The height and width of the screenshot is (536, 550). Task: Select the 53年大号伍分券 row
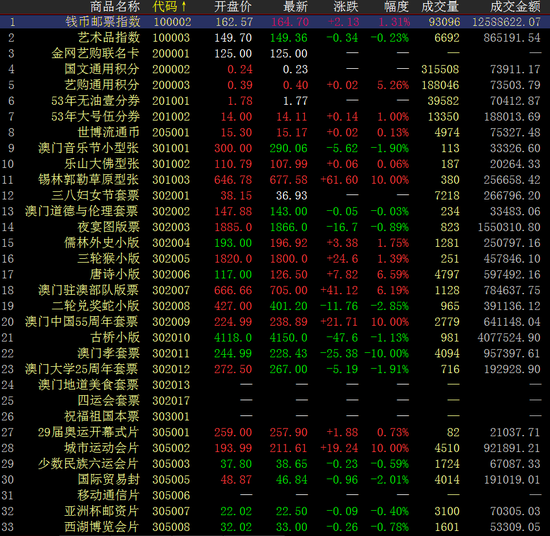275,116
